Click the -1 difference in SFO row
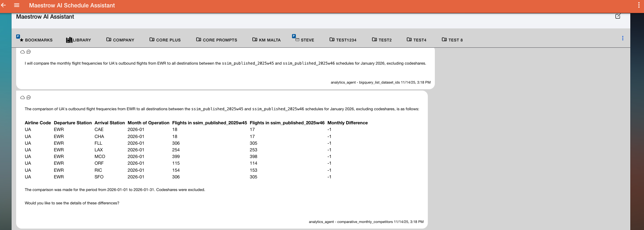644x230 pixels. (x=329, y=177)
